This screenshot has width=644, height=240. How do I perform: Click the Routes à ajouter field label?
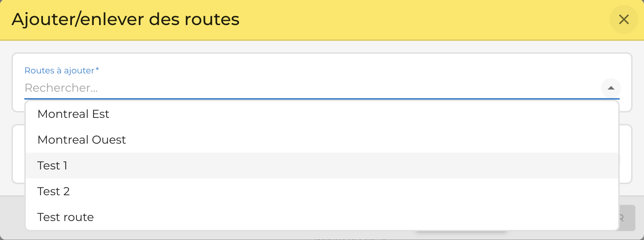62,71
